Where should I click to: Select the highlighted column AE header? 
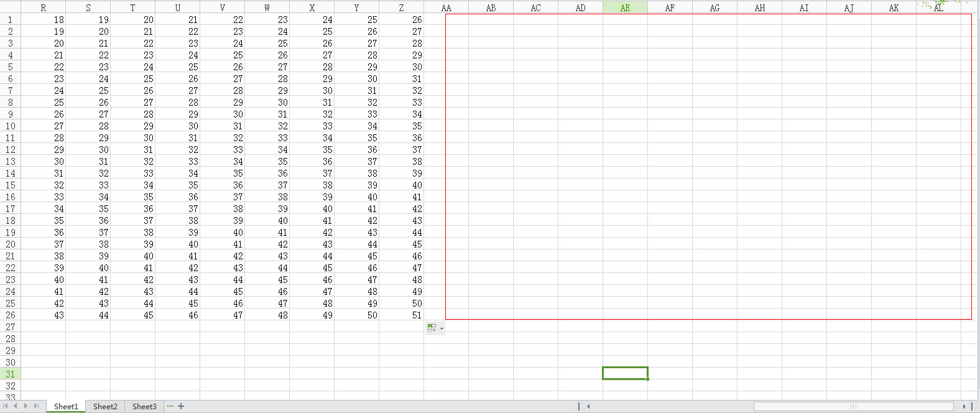coord(626,7)
